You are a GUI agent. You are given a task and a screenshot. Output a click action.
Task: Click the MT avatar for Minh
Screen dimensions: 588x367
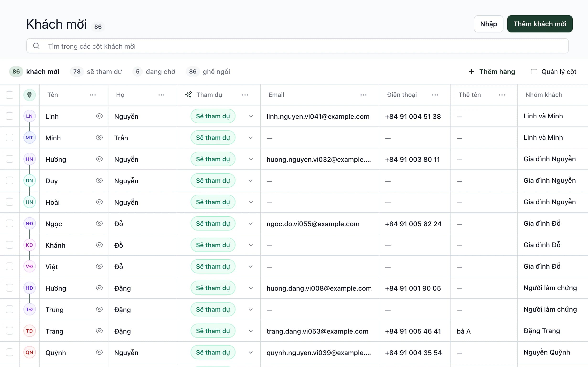29,138
